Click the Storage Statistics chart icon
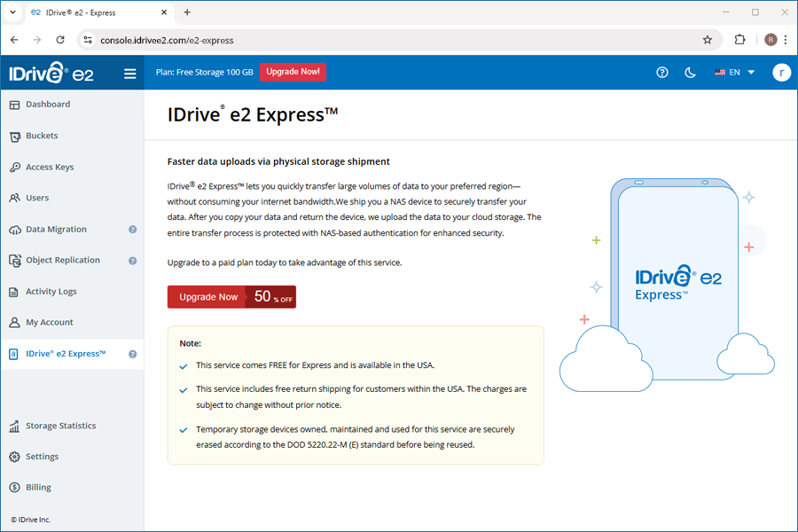The image size is (798, 532). (x=14, y=426)
